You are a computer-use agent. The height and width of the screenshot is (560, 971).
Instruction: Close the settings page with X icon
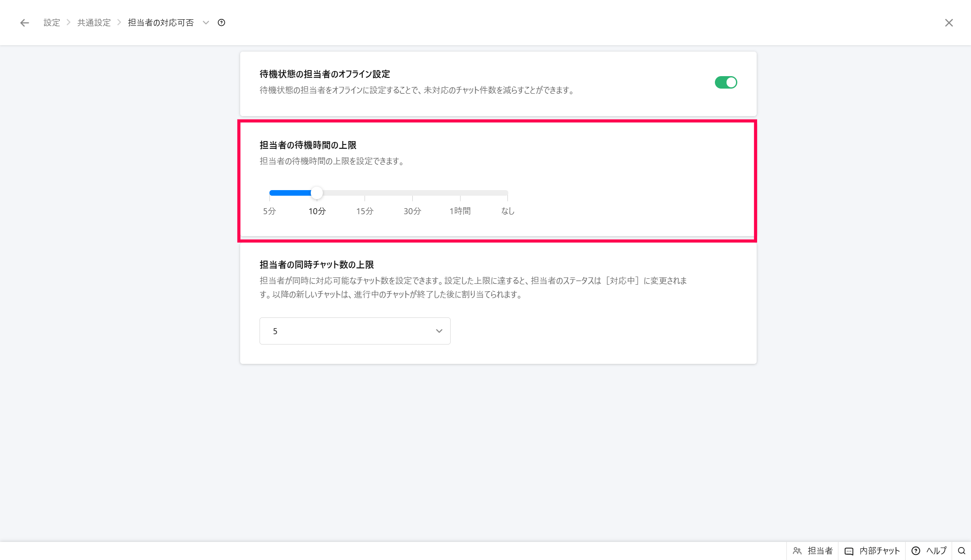(x=949, y=23)
